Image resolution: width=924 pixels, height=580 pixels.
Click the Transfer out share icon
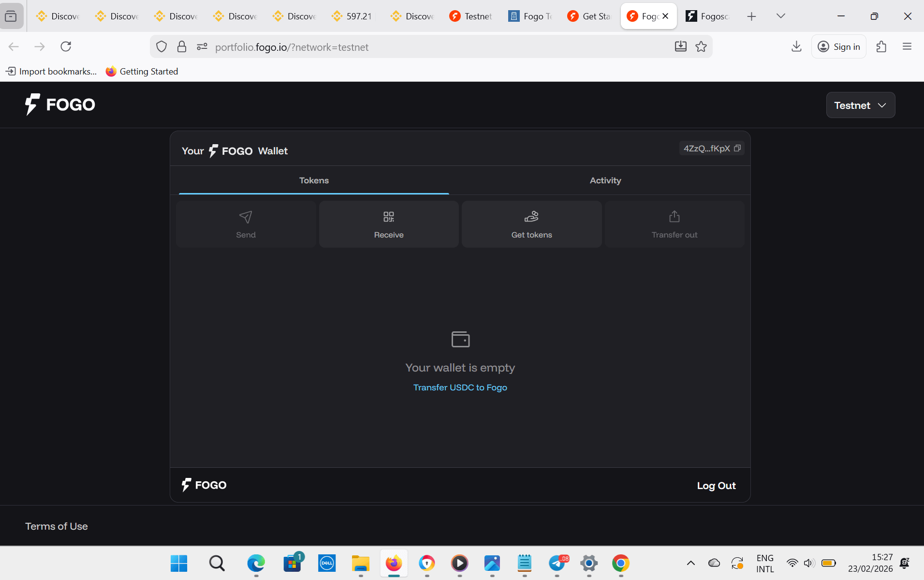[x=675, y=216]
